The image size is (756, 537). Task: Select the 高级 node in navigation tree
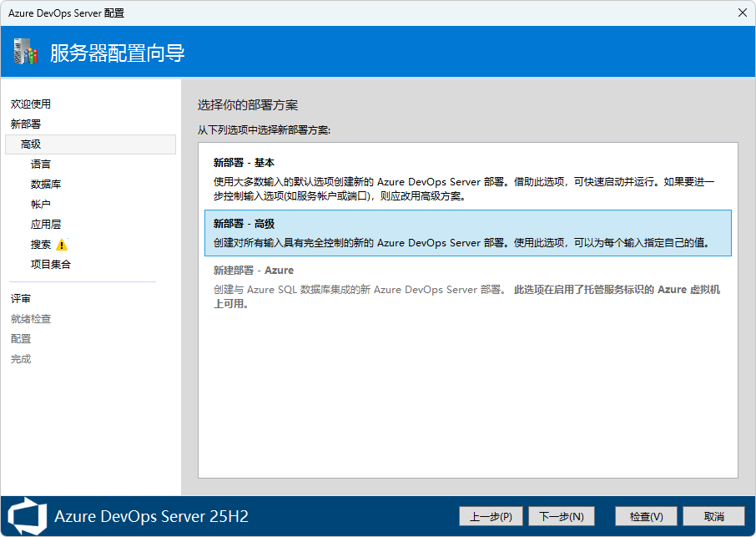32,144
